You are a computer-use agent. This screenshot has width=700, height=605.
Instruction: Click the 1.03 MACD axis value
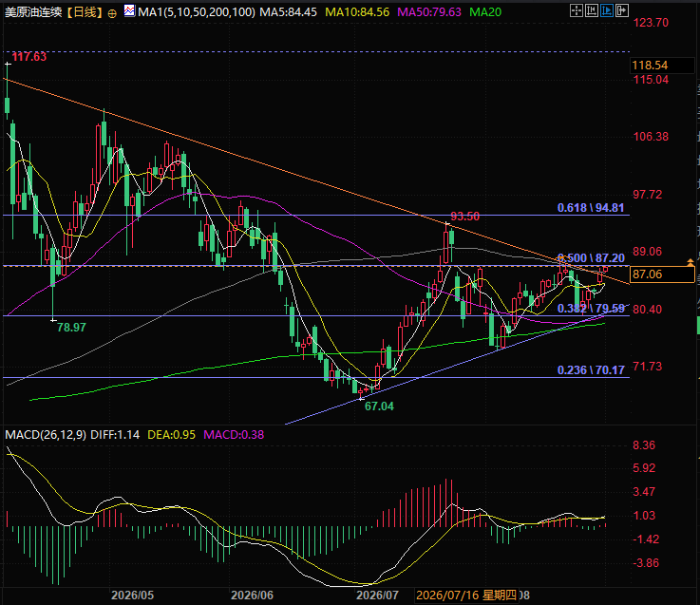click(x=644, y=516)
